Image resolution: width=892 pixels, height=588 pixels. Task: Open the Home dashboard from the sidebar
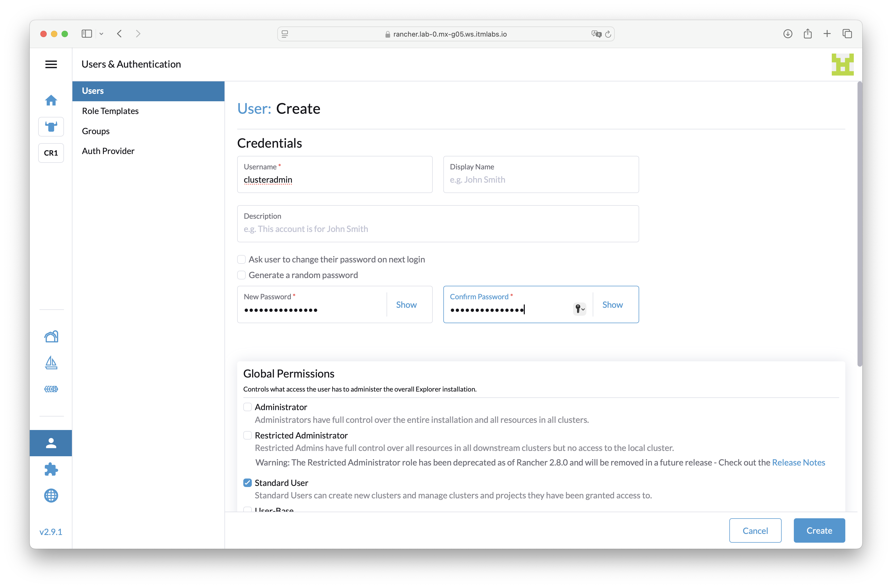(x=51, y=100)
